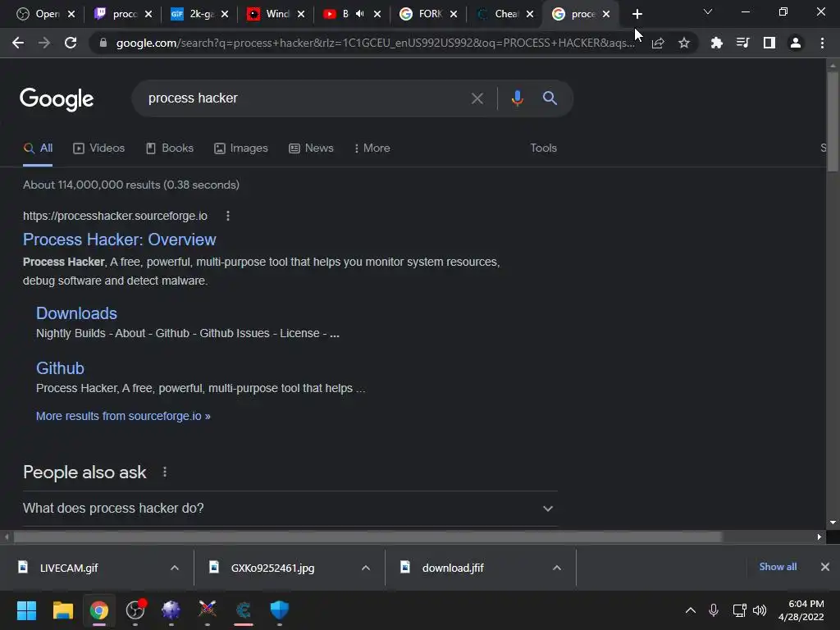Open More results from sourceforge.io
Image resolution: width=840 pixels, height=630 pixels.
123,416
